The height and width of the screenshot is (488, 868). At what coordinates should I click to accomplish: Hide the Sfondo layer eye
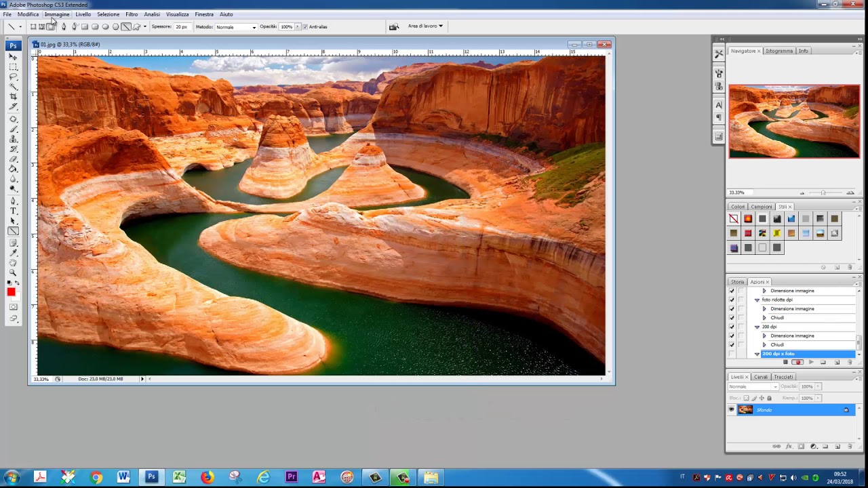731,409
